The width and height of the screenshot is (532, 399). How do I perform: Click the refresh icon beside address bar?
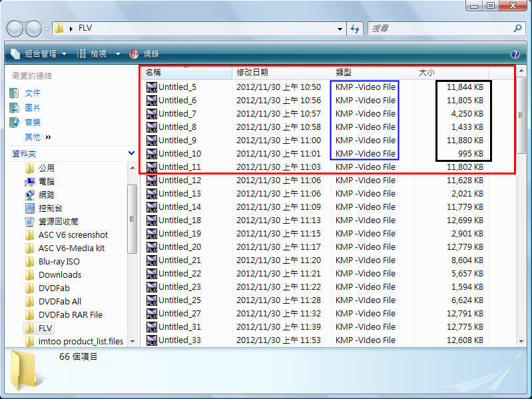(355, 29)
